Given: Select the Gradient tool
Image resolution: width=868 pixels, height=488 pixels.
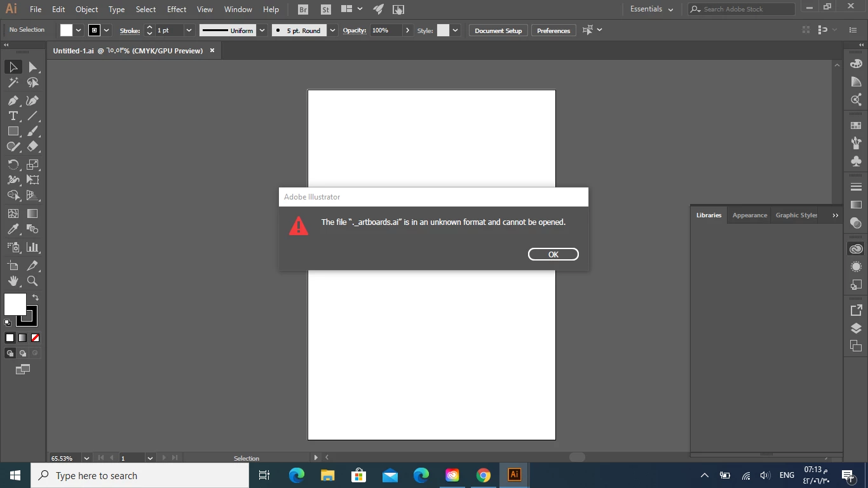Looking at the screenshot, I should coord(32,213).
